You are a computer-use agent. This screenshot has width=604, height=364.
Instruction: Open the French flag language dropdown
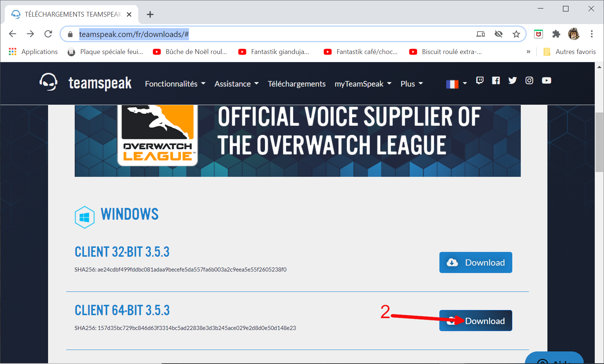pos(456,84)
